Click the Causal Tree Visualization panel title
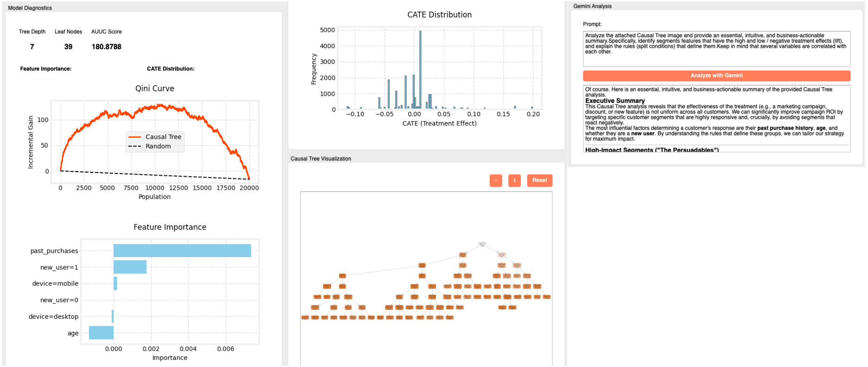The image size is (868, 367). tap(321, 159)
